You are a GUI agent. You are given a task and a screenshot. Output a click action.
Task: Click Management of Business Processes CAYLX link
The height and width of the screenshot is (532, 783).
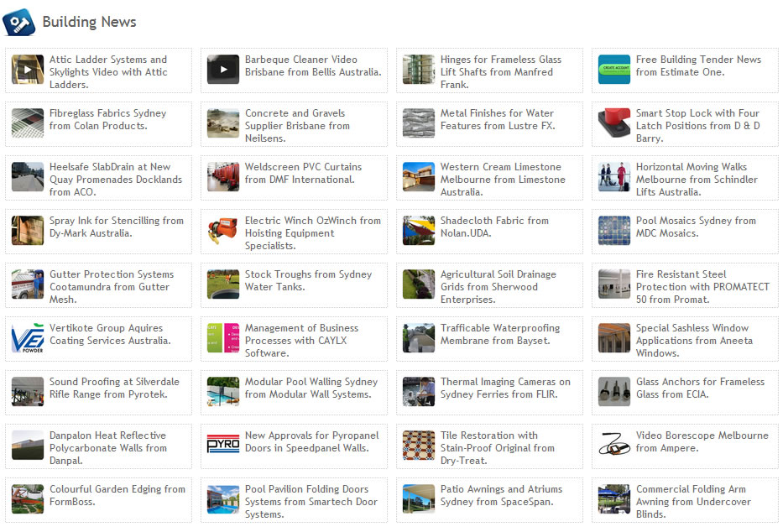[x=301, y=341]
